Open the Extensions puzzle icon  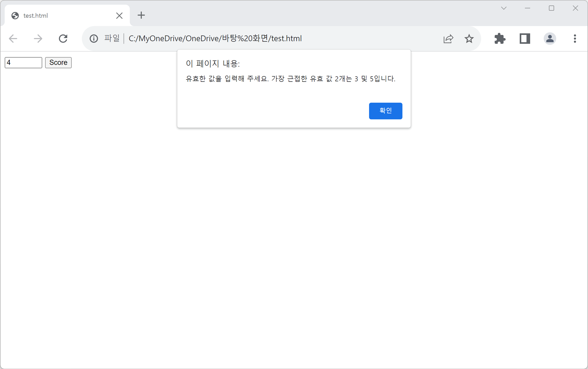click(500, 39)
